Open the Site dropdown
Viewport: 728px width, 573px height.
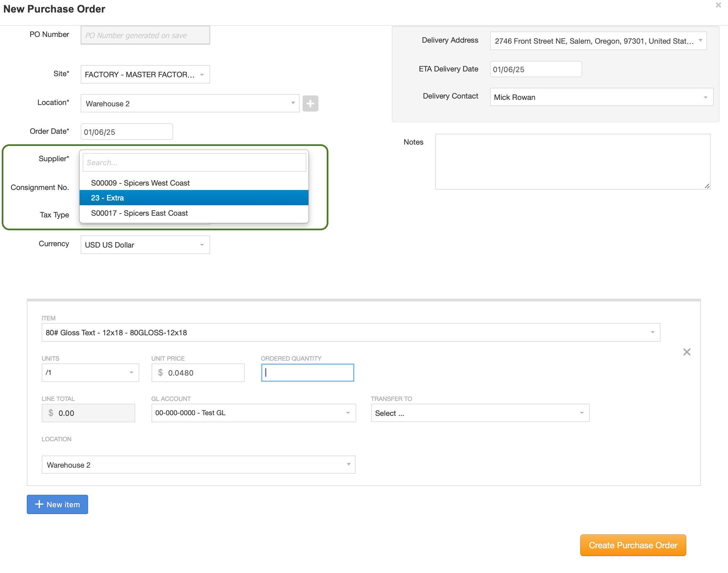[x=145, y=75]
